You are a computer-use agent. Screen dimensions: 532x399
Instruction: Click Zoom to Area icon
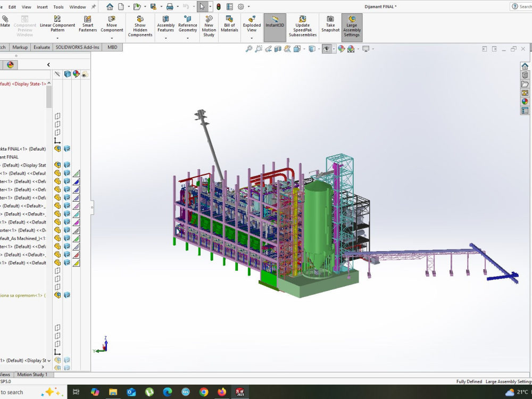[259, 49]
